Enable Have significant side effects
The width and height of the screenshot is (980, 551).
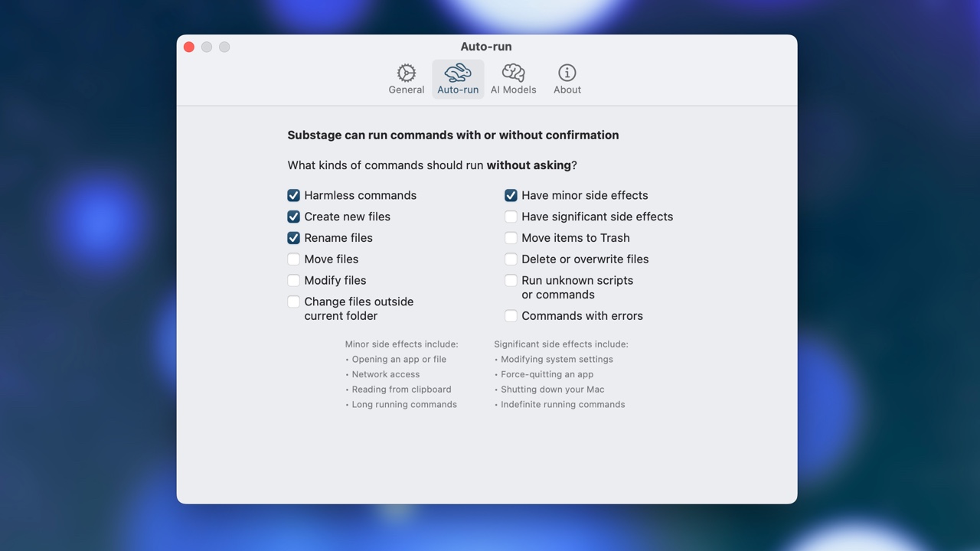click(x=511, y=217)
